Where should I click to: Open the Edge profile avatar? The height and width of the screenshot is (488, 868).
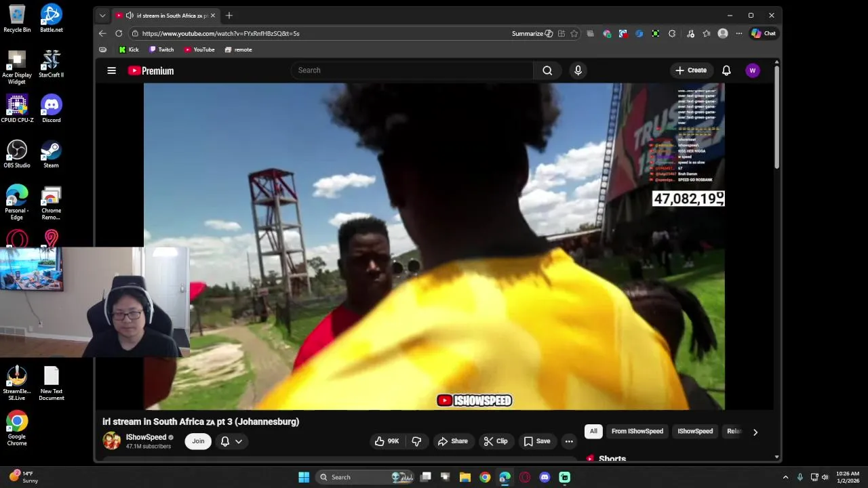[x=723, y=33]
